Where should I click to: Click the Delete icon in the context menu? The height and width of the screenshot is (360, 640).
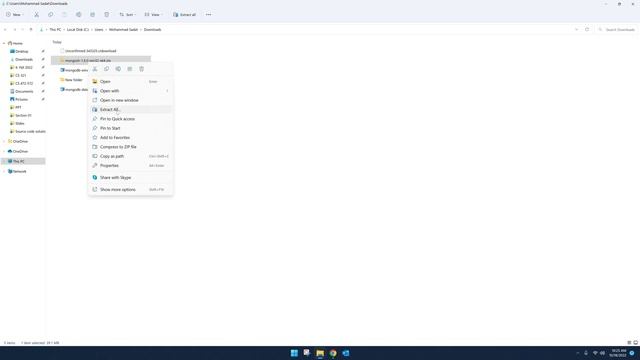(x=142, y=69)
